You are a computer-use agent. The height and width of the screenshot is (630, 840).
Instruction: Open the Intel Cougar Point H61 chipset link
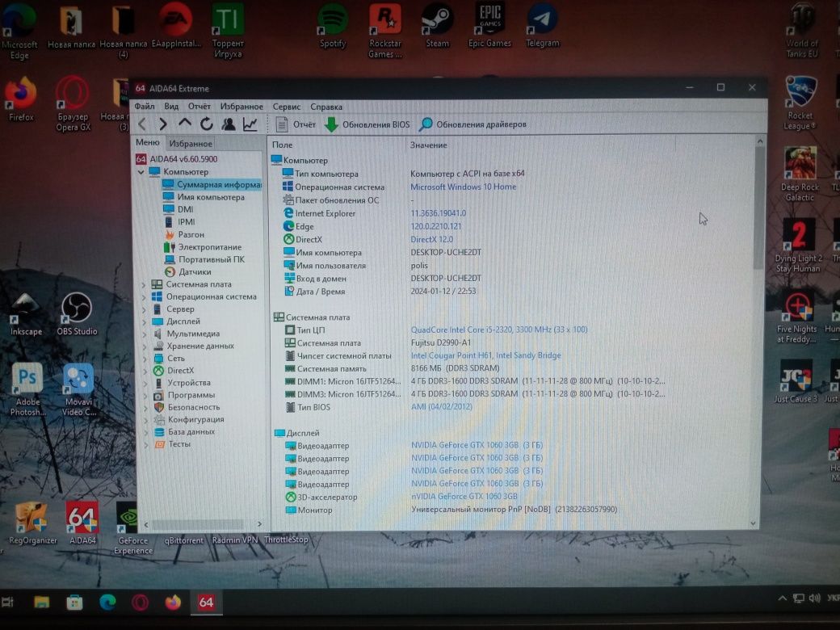click(x=485, y=355)
